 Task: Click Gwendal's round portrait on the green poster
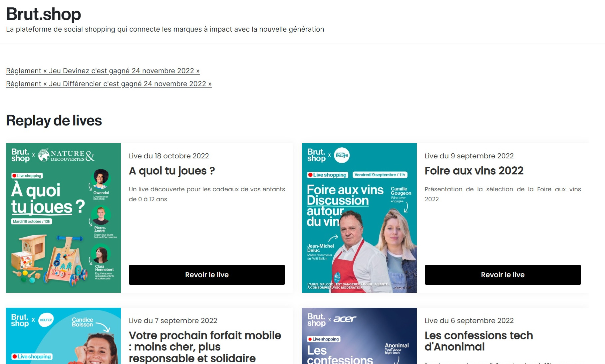point(101,179)
